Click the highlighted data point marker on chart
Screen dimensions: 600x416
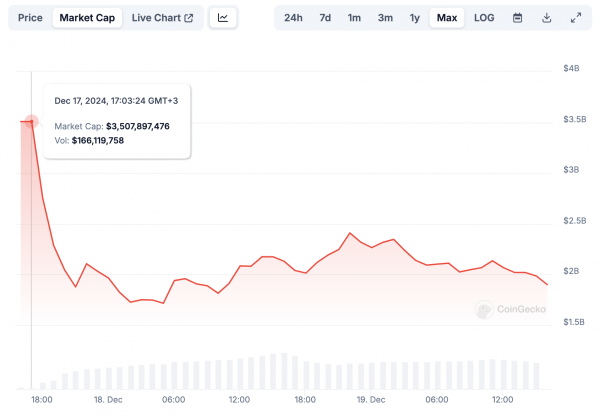pyautogui.click(x=32, y=121)
